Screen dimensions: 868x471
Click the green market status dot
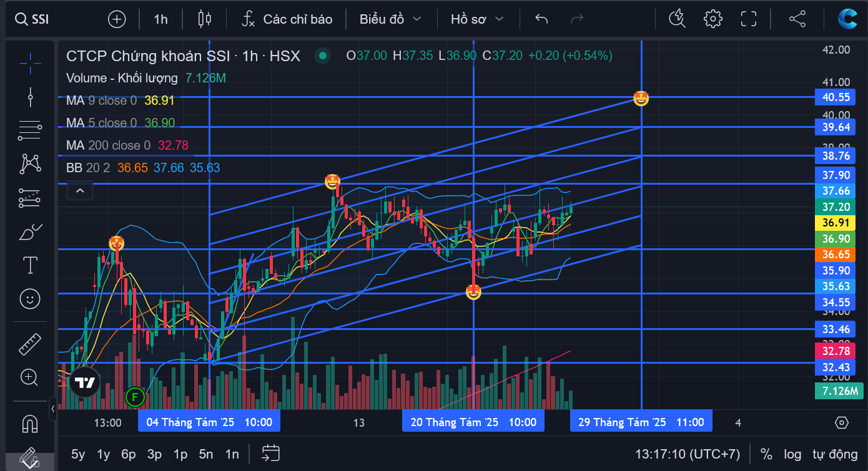pos(322,56)
